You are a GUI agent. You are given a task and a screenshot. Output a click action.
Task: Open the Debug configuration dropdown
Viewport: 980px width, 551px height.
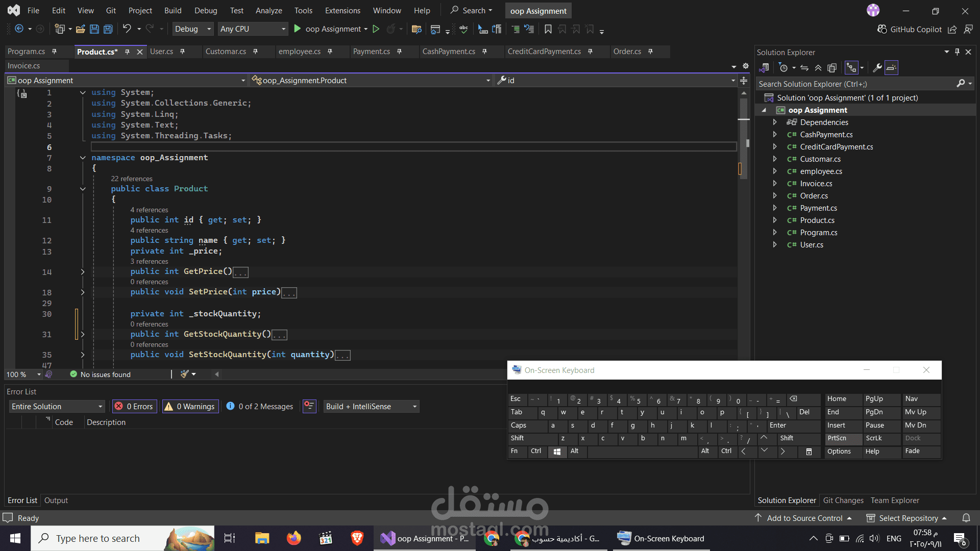193,29
